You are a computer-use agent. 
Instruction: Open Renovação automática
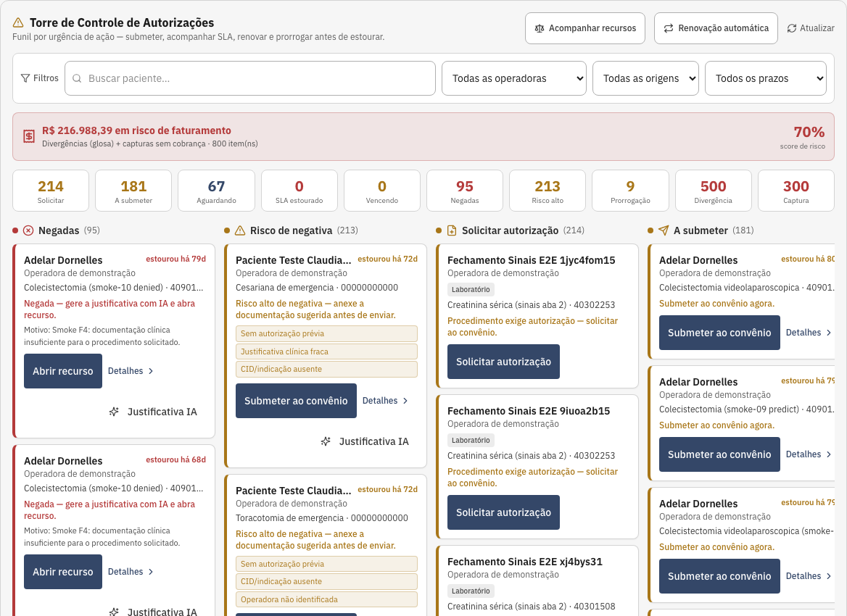[716, 28]
